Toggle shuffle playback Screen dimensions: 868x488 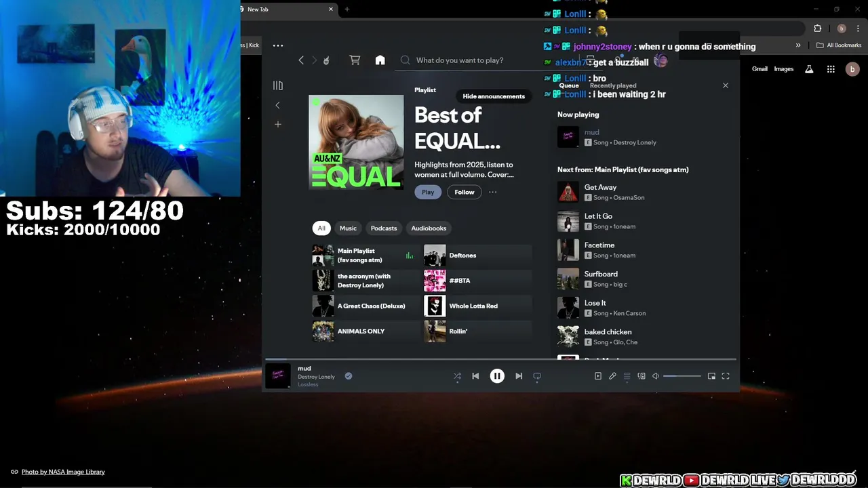pos(457,376)
